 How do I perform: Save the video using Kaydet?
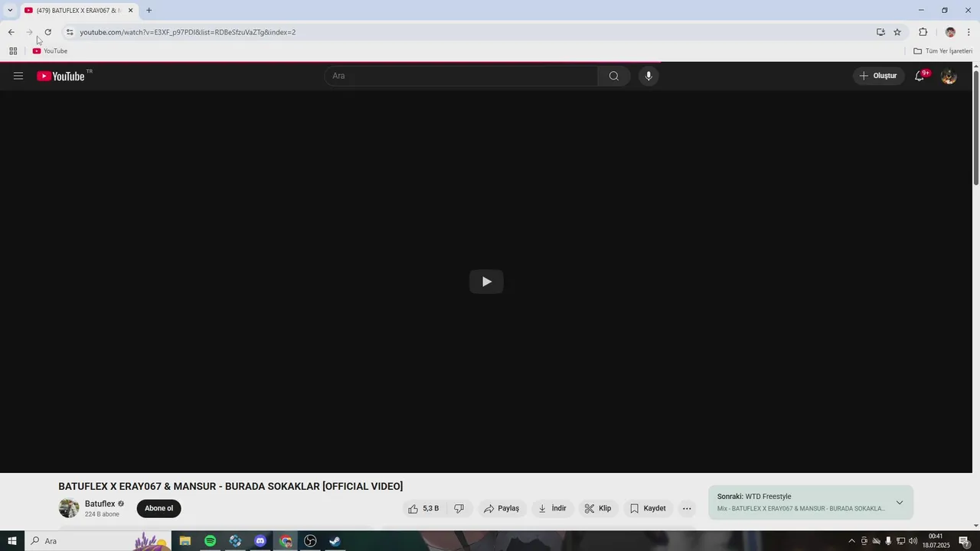[648, 508]
